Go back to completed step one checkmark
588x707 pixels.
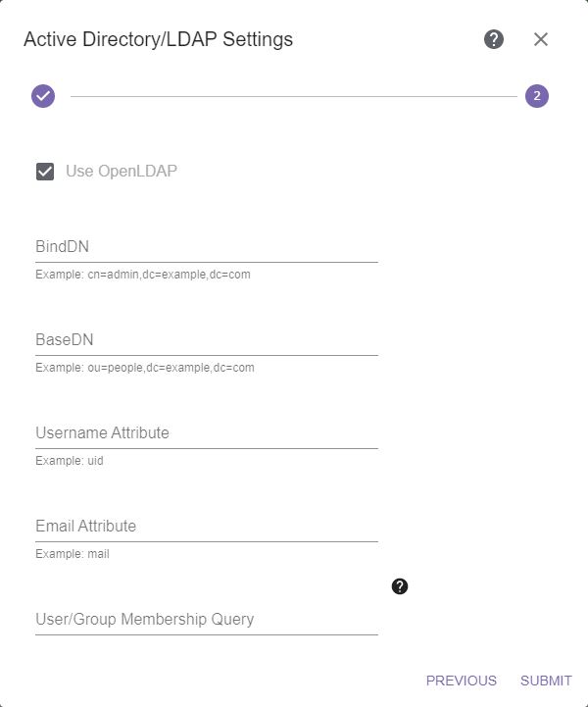(43, 96)
